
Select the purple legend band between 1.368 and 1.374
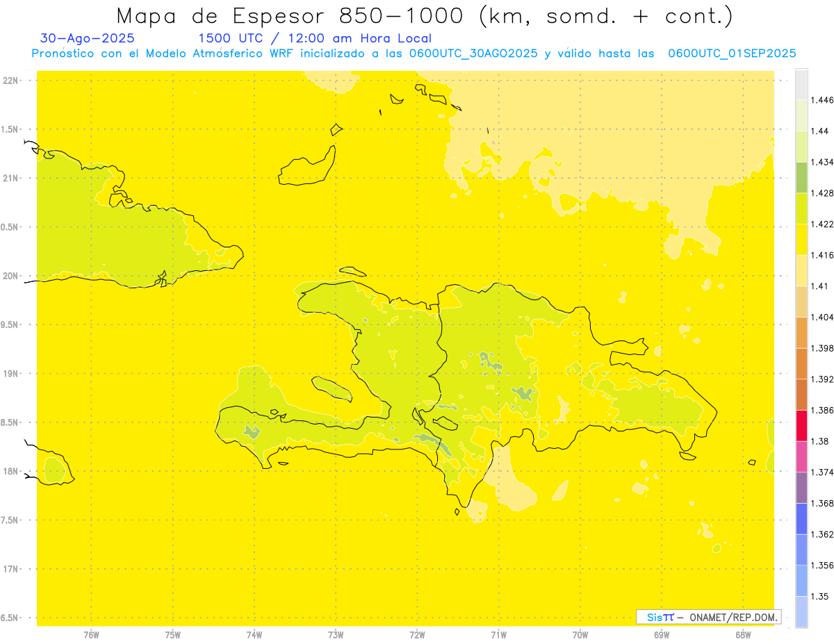[801, 488]
